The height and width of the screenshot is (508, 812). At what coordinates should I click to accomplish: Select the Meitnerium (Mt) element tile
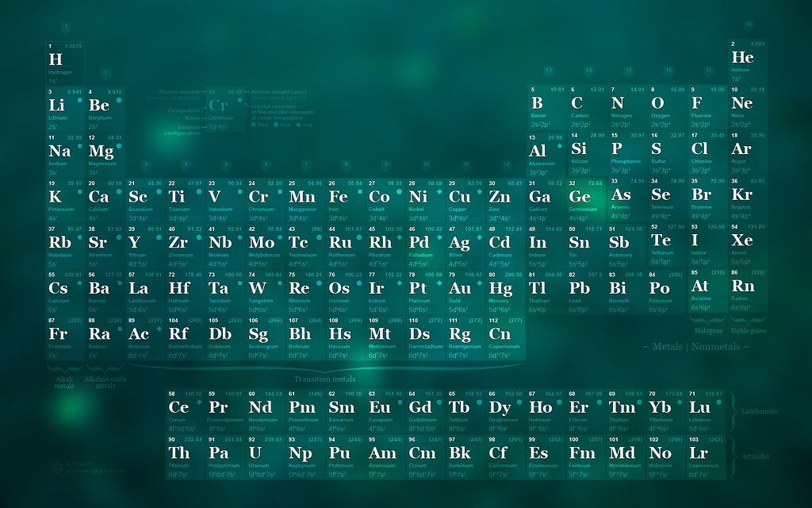pyautogui.click(x=385, y=339)
